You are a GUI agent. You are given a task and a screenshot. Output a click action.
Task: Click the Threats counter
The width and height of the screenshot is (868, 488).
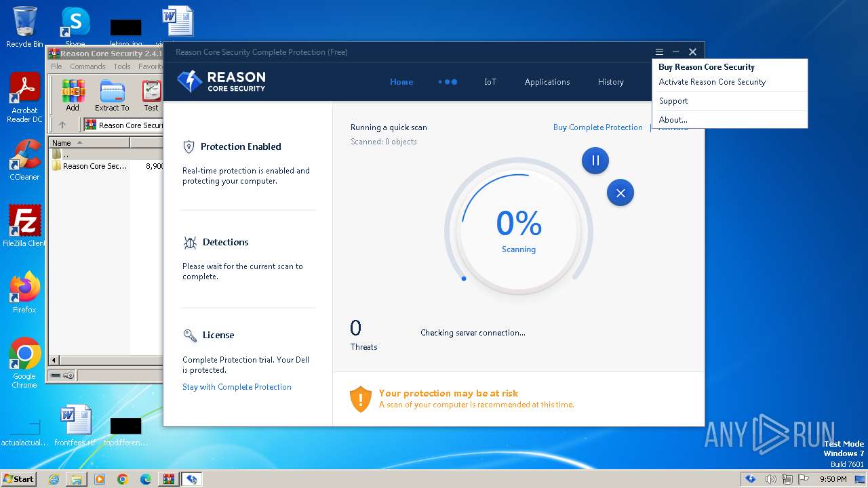click(363, 335)
